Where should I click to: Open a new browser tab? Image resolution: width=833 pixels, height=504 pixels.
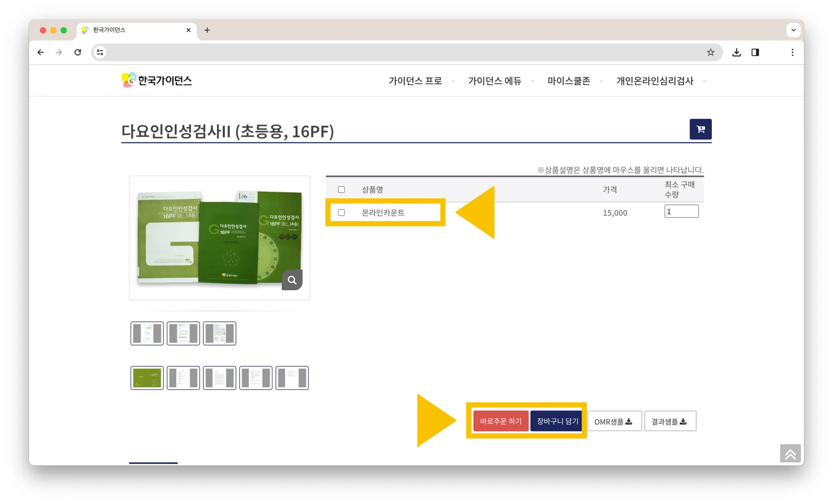[x=207, y=30]
